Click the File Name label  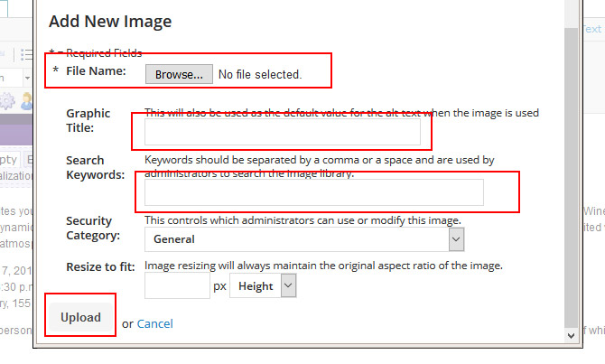point(96,70)
